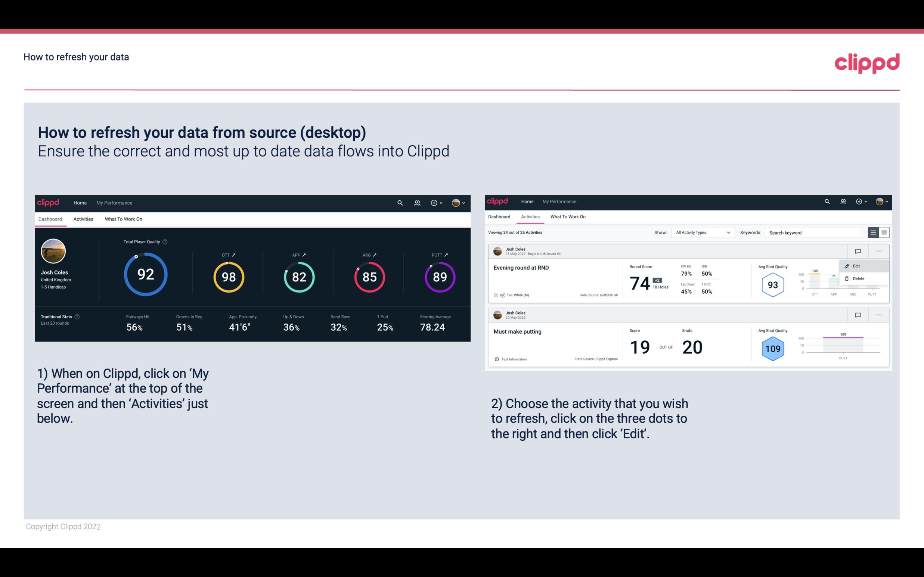This screenshot has width=924, height=577.
Task: Click the What To Work On tab
Action: [x=123, y=219]
